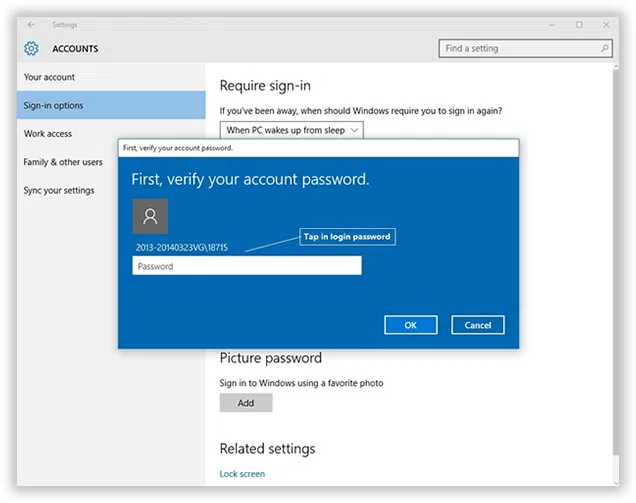Screen dimensions: 636x503
Task: Expand the 'When PC wakes up from sleep' dropdown
Action: coord(291,130)
